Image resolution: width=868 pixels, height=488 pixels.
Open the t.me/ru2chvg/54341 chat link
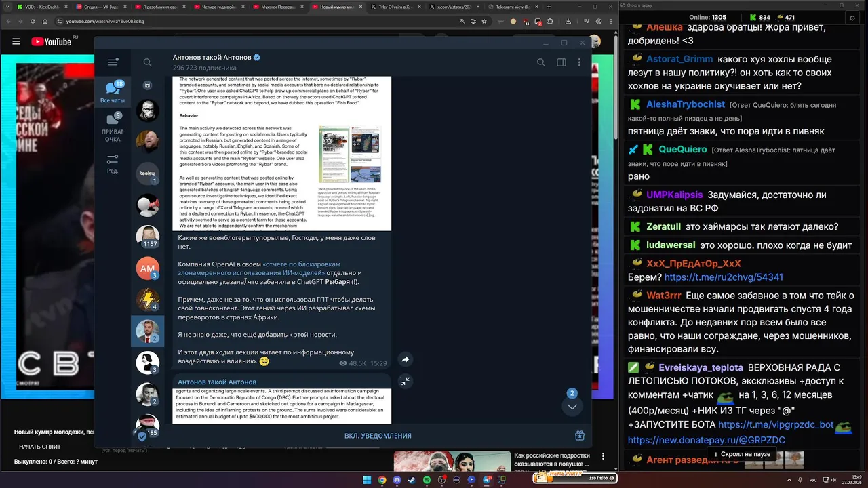click(724, 277)
